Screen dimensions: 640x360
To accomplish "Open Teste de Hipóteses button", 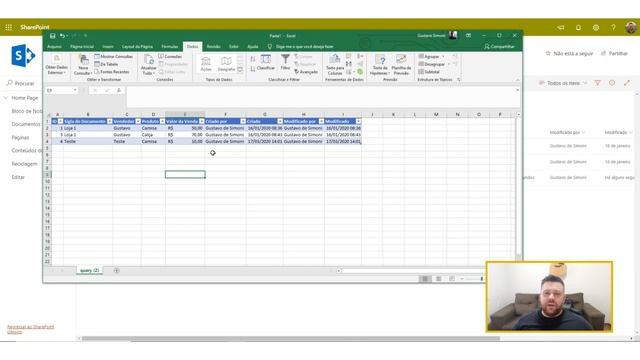I will click(x=380, y=65).
